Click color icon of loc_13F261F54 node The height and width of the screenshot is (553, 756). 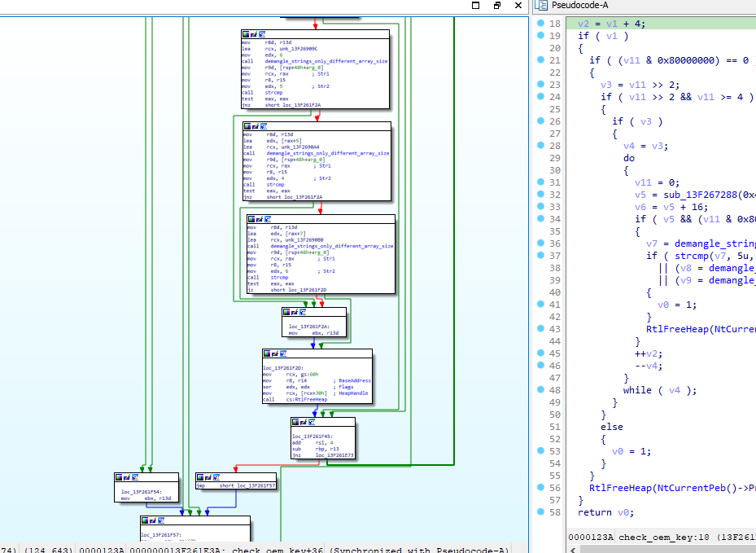click(119, 477)
